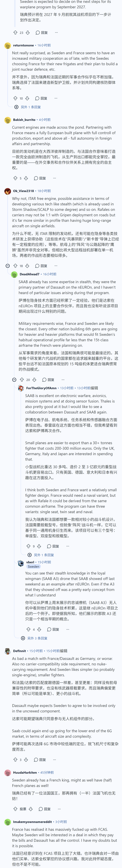Upvote HuudaHarkiten's comment
This screenshot has height=868, width=122.
coord(15,809)
